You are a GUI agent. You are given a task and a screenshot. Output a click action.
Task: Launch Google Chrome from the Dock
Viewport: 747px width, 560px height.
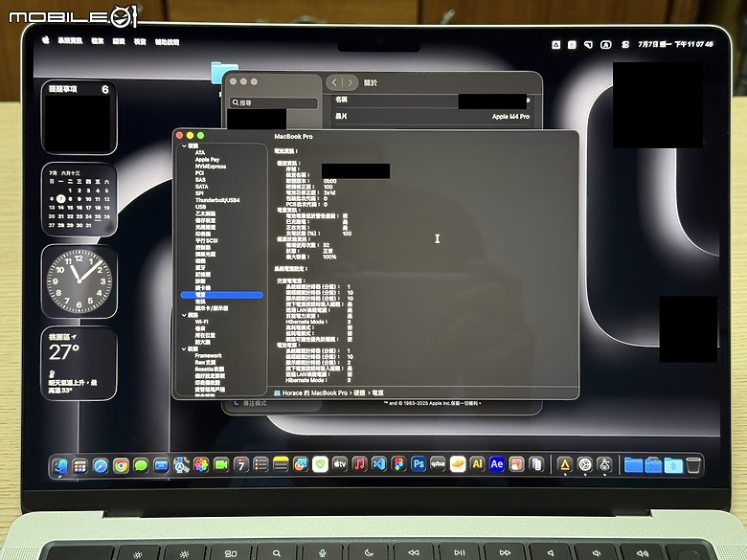point(121,465)
